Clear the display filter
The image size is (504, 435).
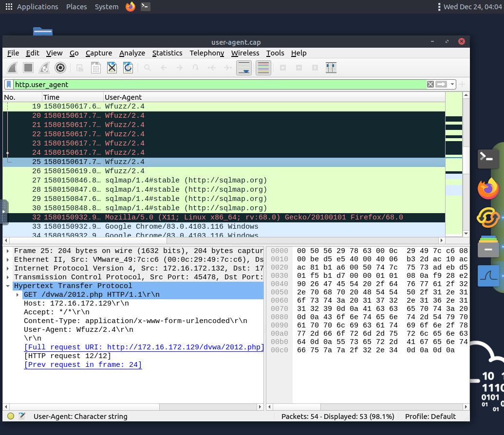(x=430, y=84)
